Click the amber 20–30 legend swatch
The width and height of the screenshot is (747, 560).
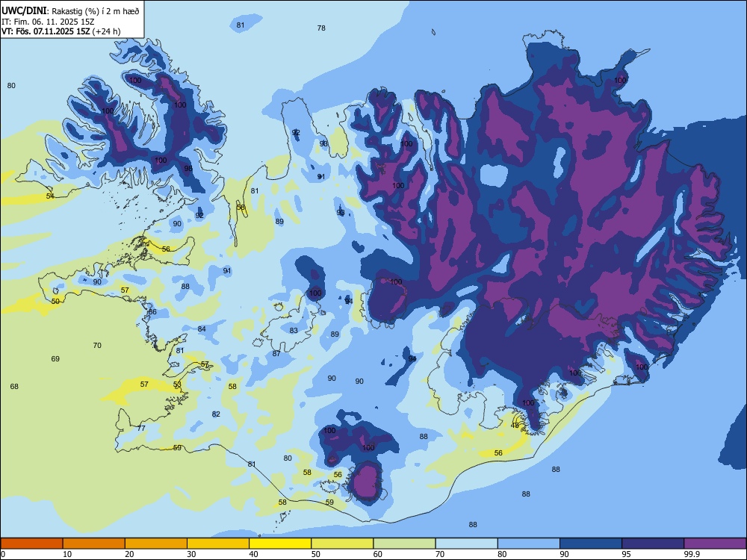pos(156,544)
